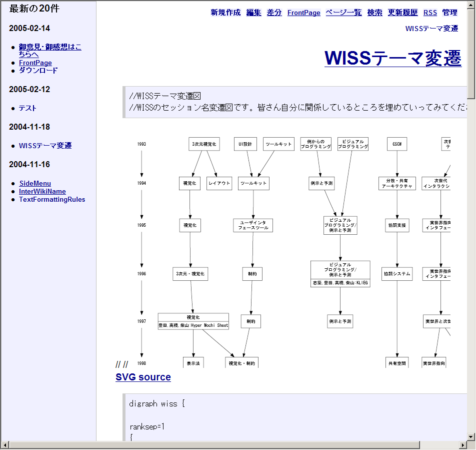
Task: Click the 例からのプログラミング diagram node
Action: 315,144
